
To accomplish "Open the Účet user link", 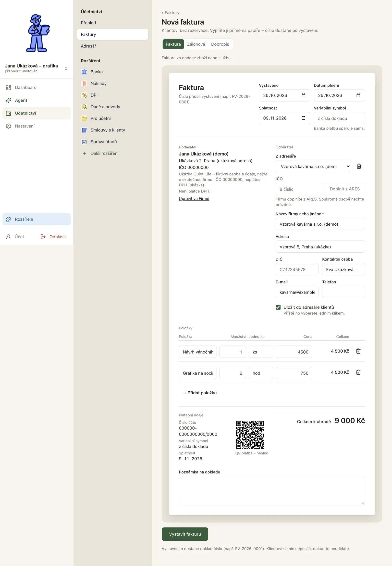I will point(15,237).
